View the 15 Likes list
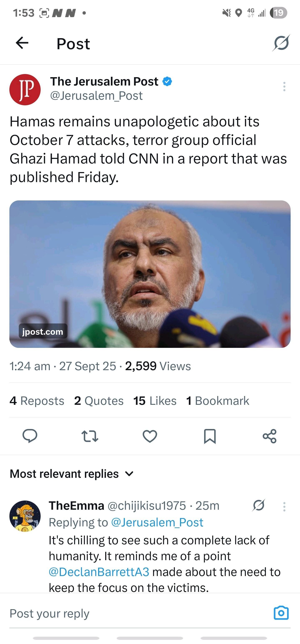The height and width of the screenshot is (644, 300). click(x=155, y=401)
